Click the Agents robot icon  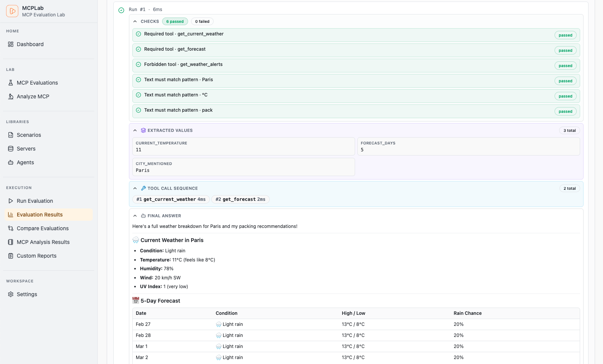point(11,162)
